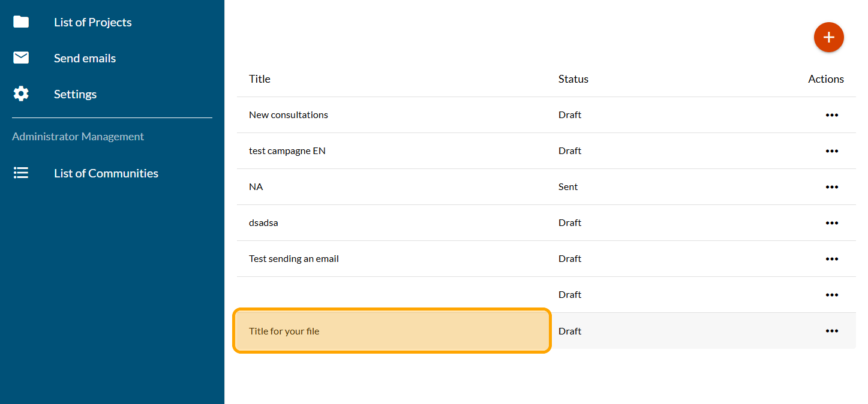Viewport: 868px width, 404px height.
Task: Open the test campagne EN entry
Action: click(x=287, y=151)
